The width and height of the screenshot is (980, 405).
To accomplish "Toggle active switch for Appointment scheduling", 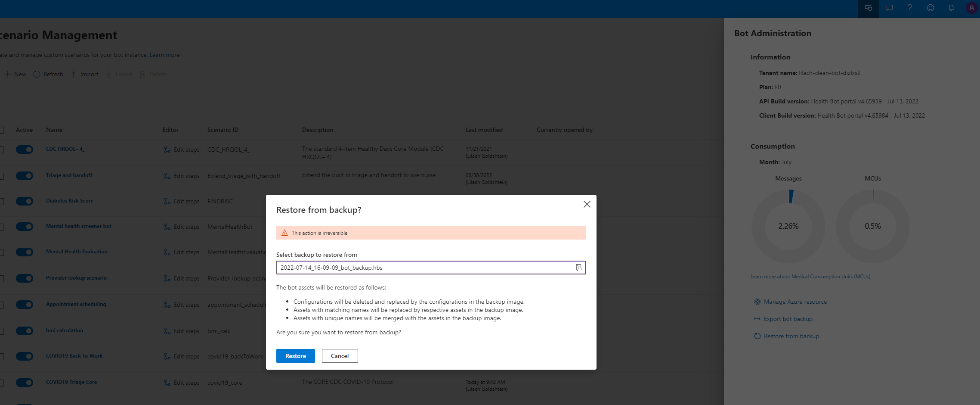I will tap(25, 305).
